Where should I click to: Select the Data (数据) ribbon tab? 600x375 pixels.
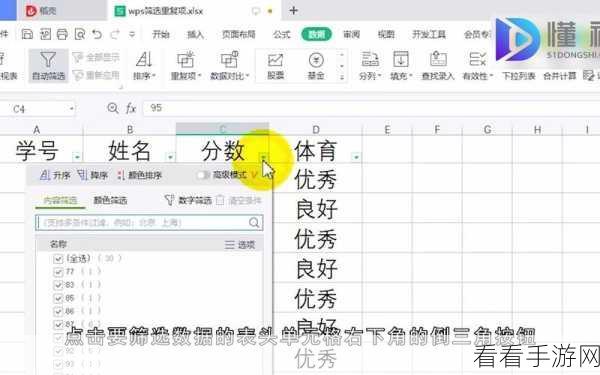pyautogui.click(x=316, y=34)
